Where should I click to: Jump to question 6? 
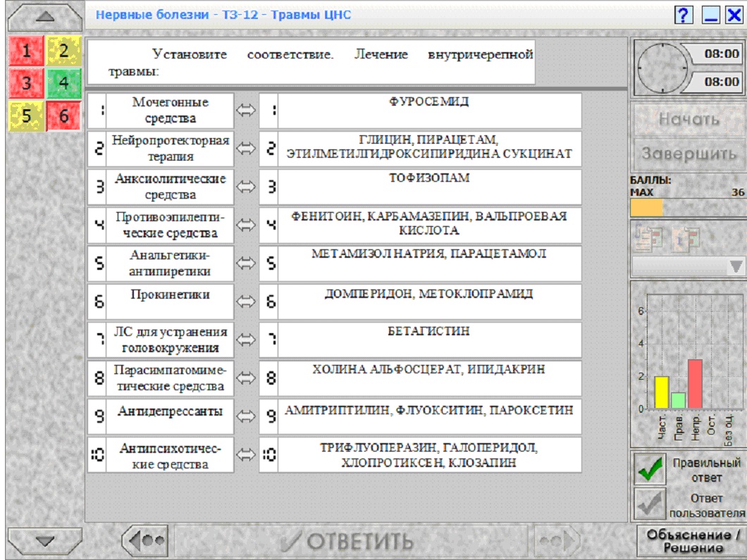[x=64, y=116]
